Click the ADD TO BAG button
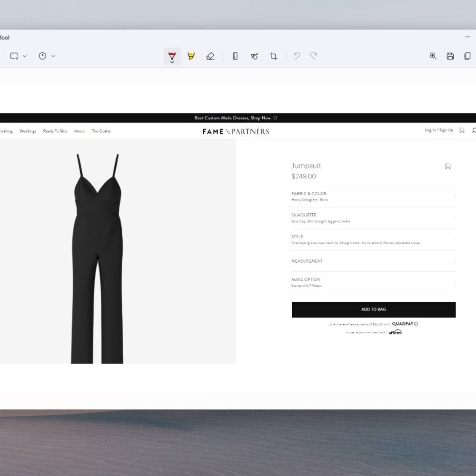This screenshot has height=476, width=476. [373, 309]
